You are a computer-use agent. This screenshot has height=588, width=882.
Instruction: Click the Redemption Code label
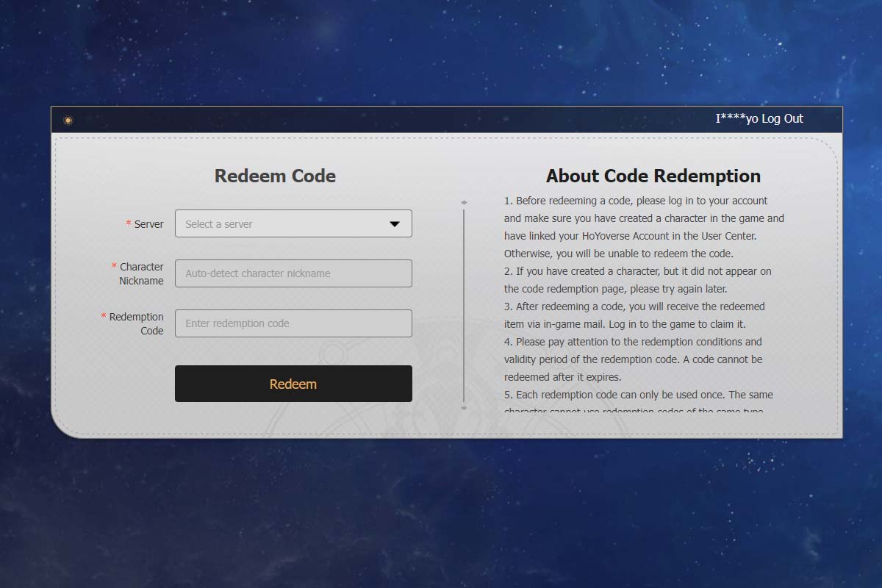coord(136,323)
